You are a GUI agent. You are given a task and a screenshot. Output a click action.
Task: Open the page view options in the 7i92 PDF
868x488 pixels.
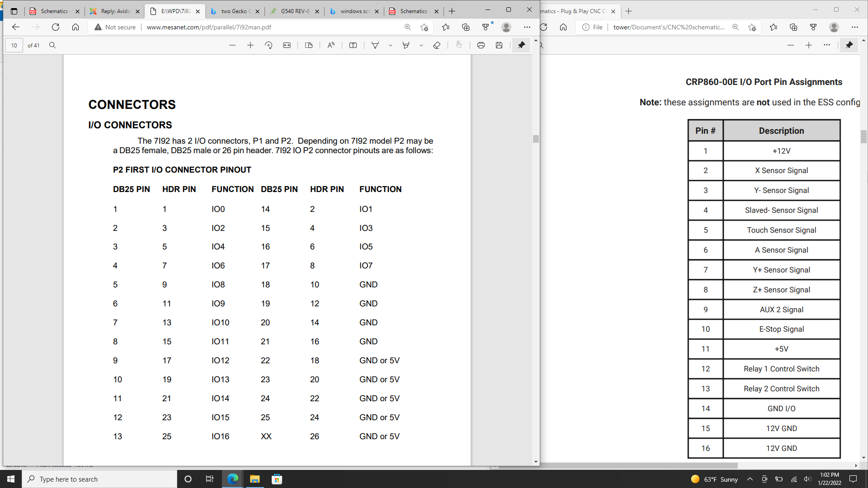point(309,45)
